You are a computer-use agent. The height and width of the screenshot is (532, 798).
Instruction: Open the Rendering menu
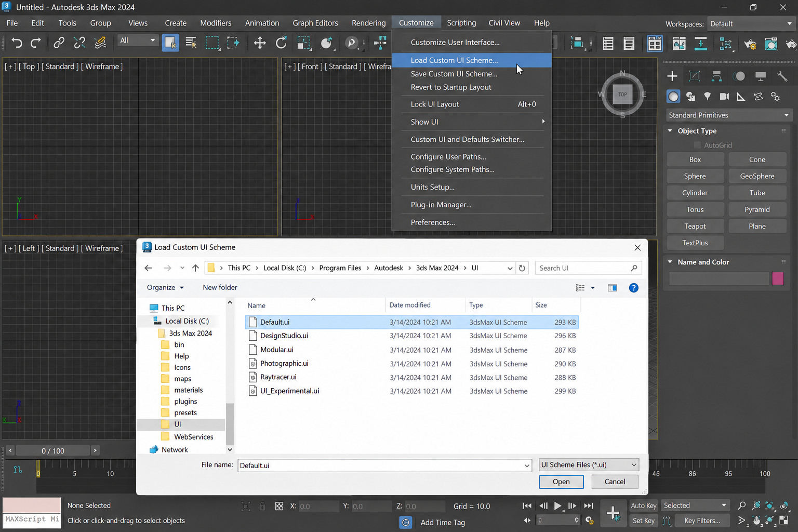(x=368, y=23)
